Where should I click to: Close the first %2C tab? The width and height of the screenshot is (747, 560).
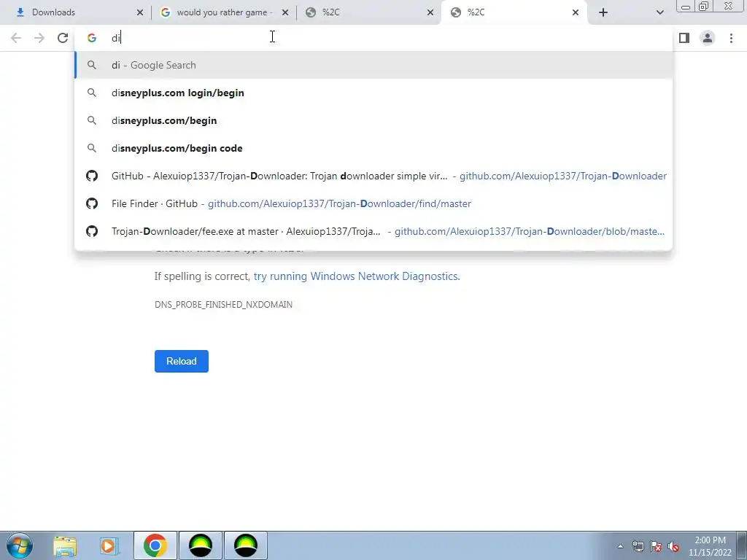click(x=430, y=12)
